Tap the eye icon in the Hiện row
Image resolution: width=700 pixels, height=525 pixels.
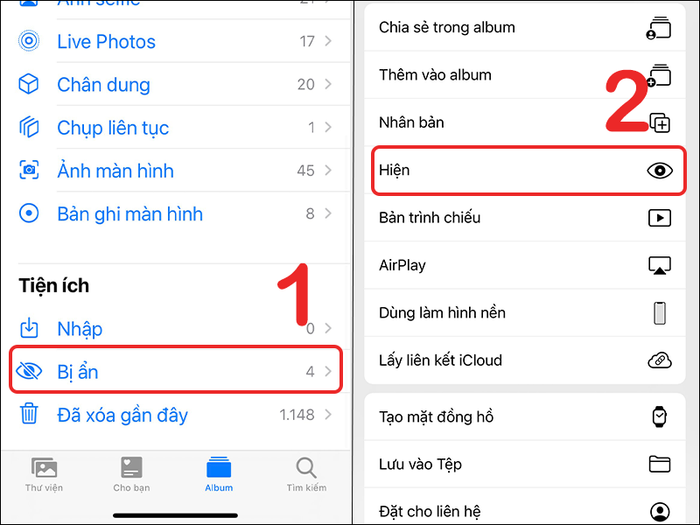tap(659, 170)
